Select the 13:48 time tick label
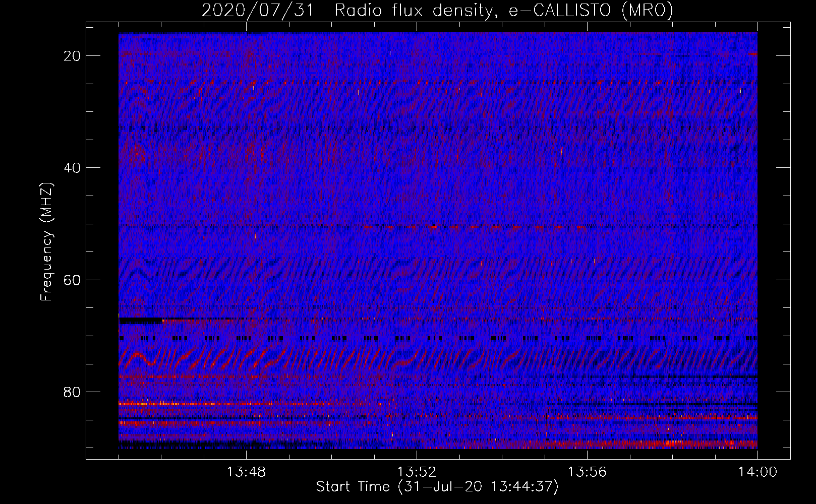 [246, 472]
